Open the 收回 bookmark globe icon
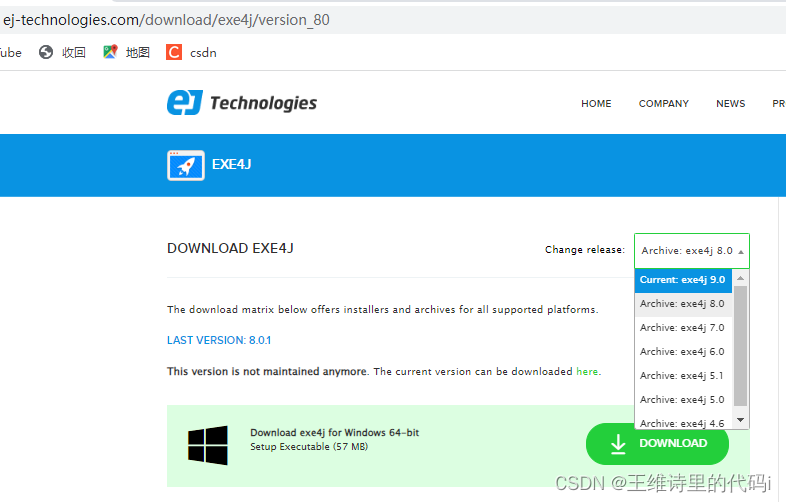This screenshot has width=786, height=502. (x=46, y=52)
